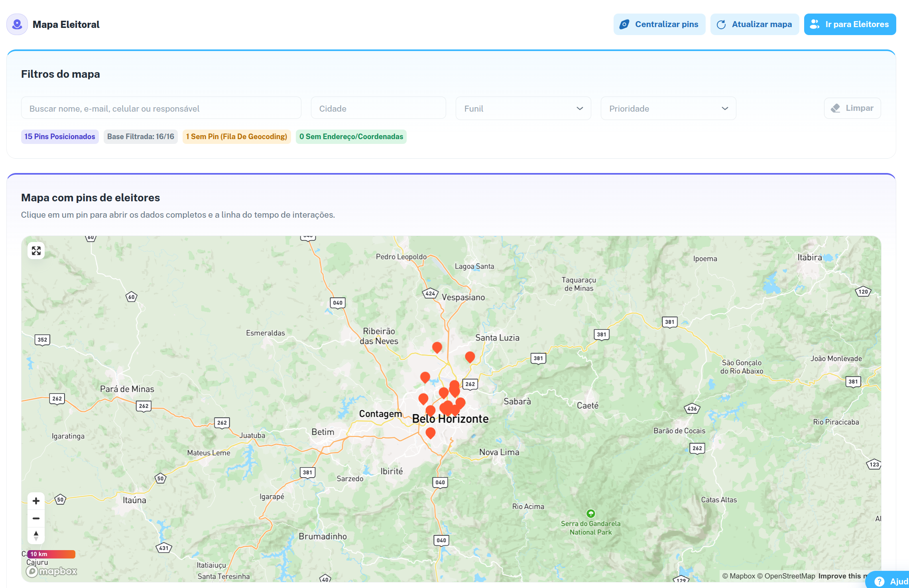Click the 15 Pins Posicionados badge

tap(59, 136)
